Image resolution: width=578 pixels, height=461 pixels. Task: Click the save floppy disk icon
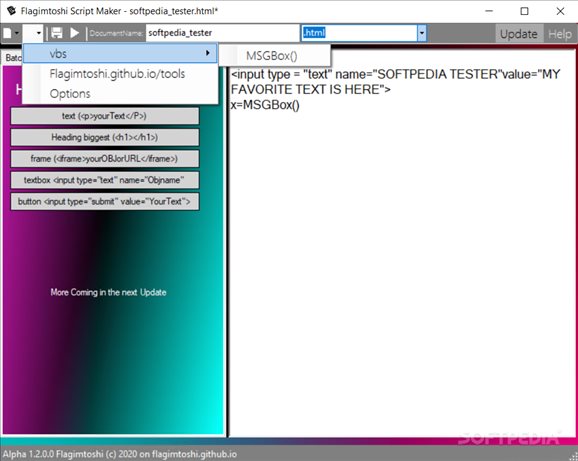[56, 33]
